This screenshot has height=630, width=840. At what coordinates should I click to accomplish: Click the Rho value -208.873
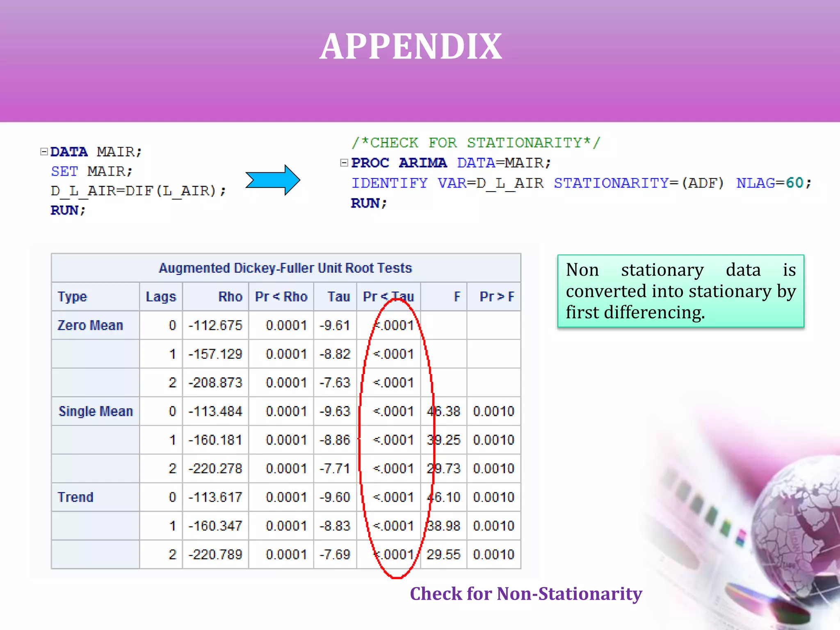pos(215,383)
